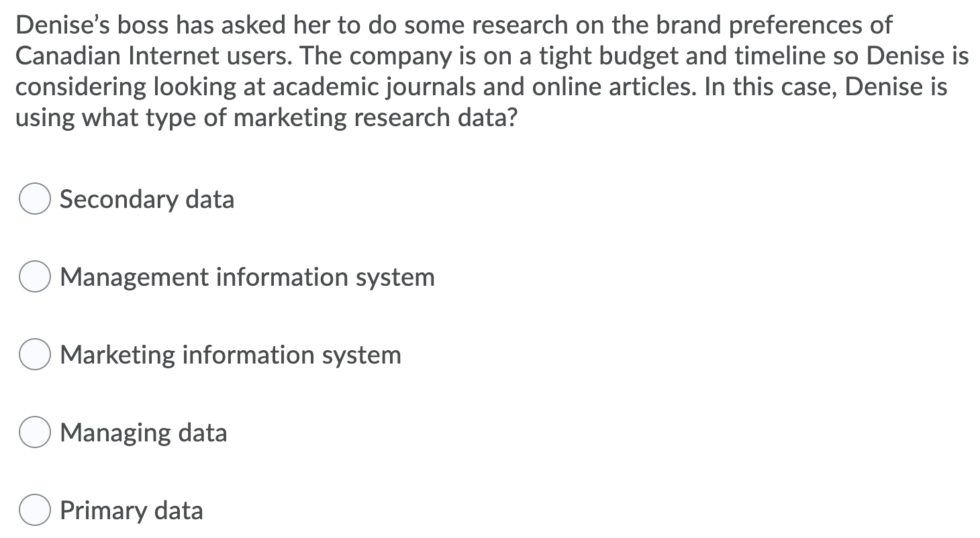Select the Marketing information system option
Screen dimensions: 980x538
[34, 354]
